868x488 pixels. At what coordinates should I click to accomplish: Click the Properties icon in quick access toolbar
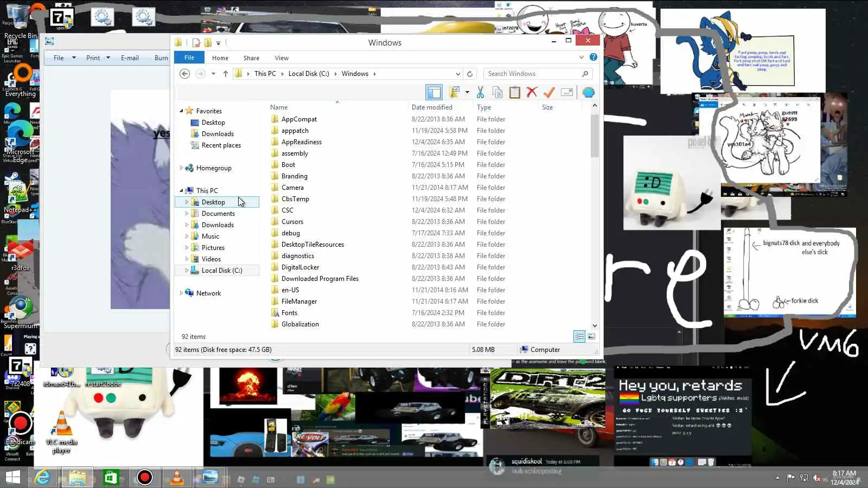tap(196, 43)
